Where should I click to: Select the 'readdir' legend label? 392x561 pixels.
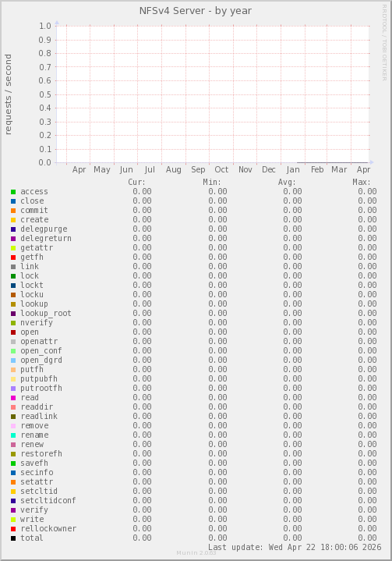pos(37,407)
